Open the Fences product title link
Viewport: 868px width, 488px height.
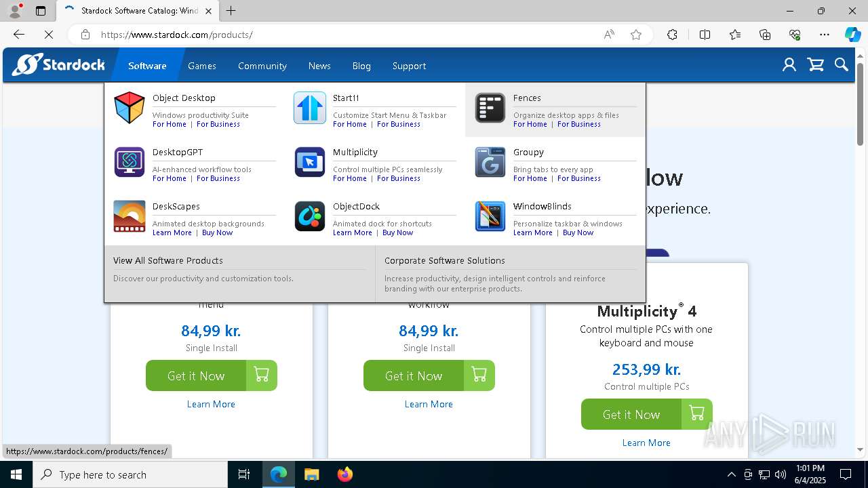coord(527,98)
